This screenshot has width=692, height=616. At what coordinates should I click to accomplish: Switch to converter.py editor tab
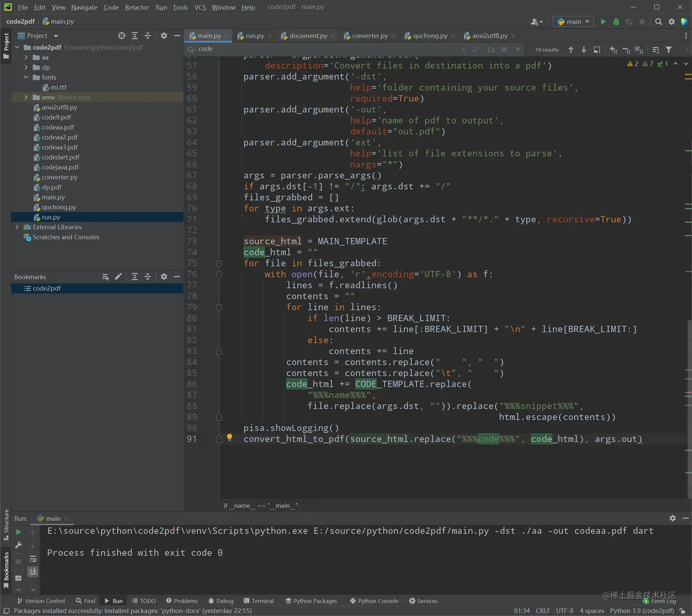(x=369, y=36)
